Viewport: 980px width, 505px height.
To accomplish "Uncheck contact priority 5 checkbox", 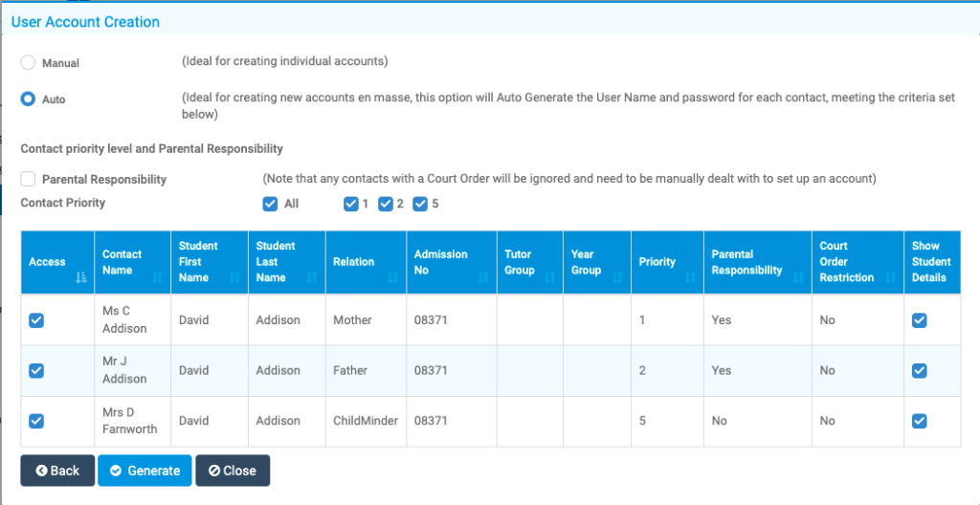I will pyautogui.click(x=420, y=204).
